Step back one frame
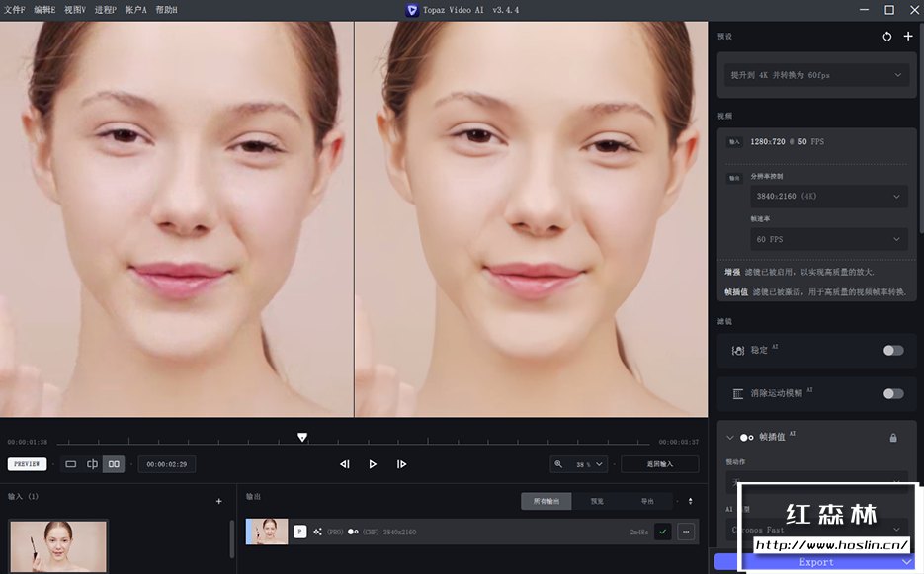Screen dimensions: 924x574 pyautogui.click(x=345, y=464)
